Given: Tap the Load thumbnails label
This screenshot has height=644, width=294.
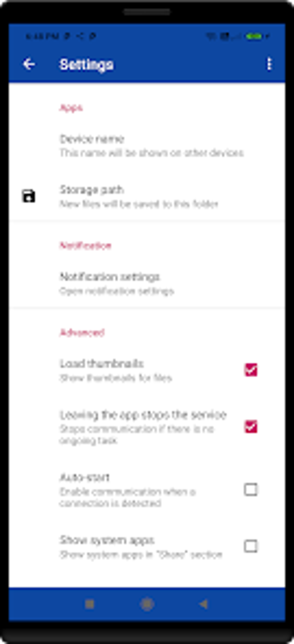Looking at the screenshot, I should pos(101,363).
